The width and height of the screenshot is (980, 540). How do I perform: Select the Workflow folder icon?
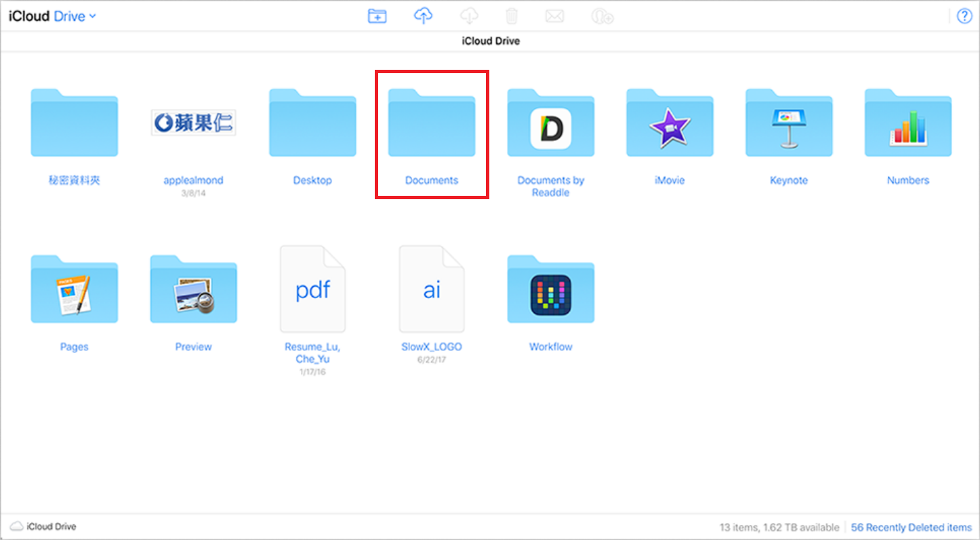[551, 289]
